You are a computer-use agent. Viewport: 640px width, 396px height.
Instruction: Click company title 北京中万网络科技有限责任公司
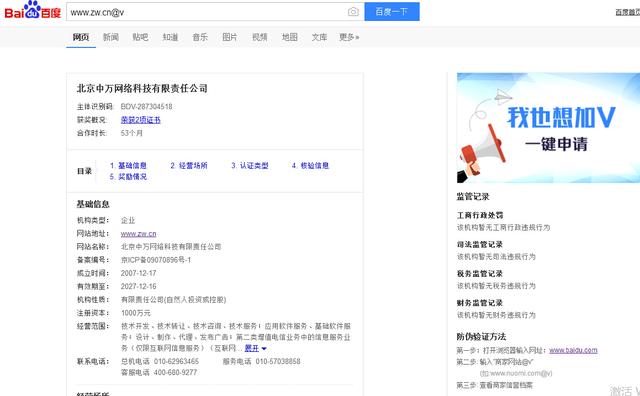[x=142, y=88]
